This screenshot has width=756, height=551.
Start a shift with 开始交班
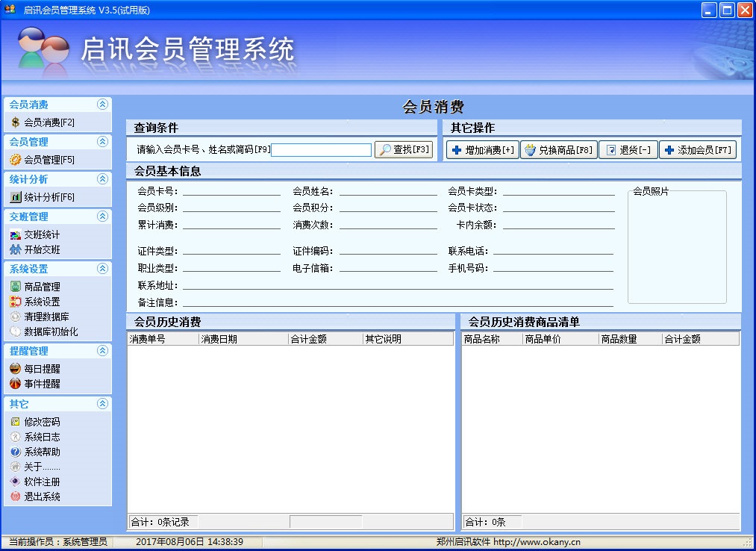[46, 248]
